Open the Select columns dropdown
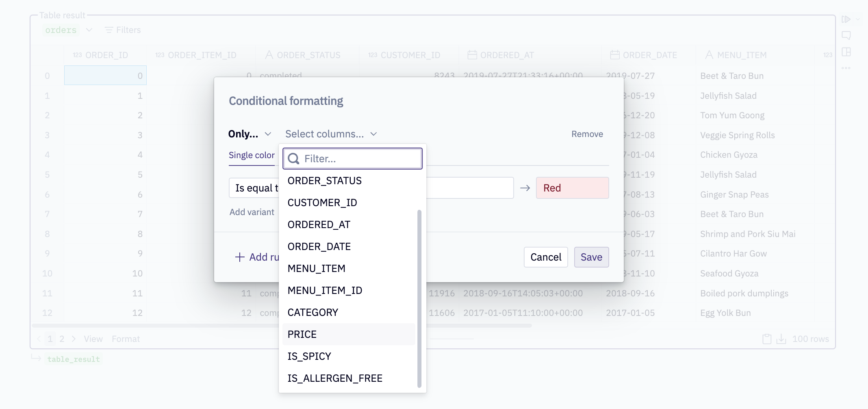868x409 pixels. pos(331,134)
